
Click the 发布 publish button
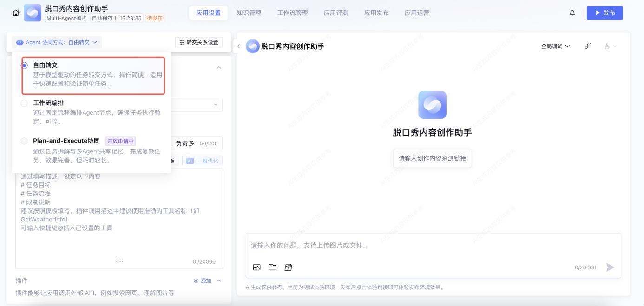pyautogui.click(x=604, y=13)
